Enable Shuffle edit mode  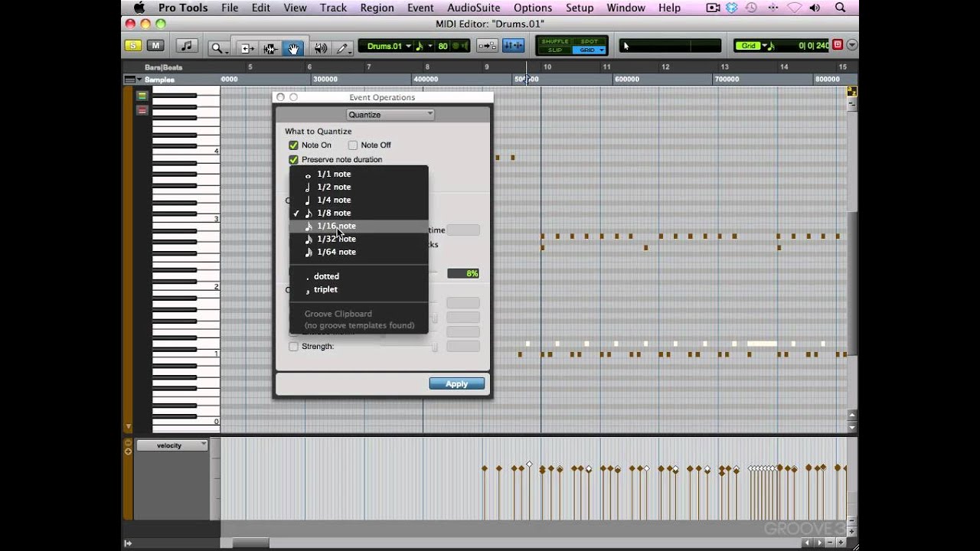pyautogui.click(x=555, y=41)
